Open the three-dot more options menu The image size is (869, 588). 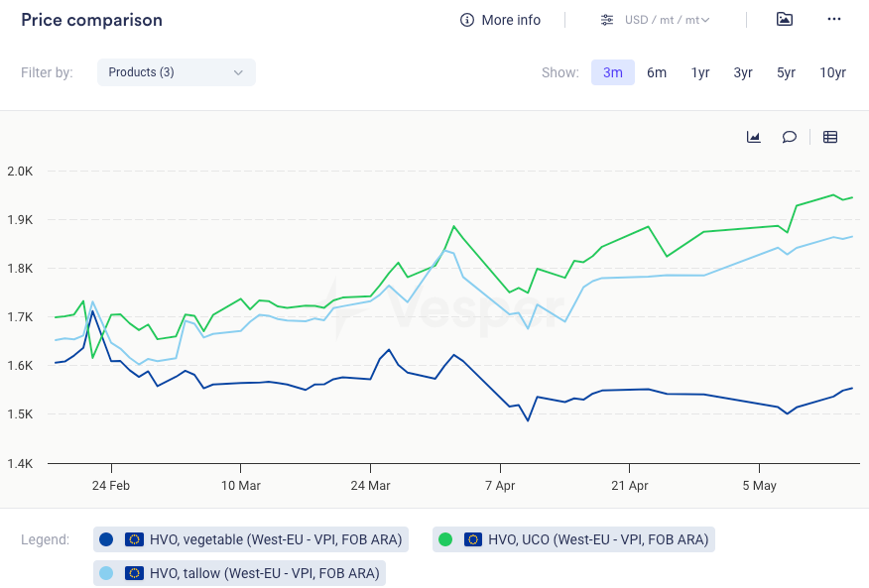(833, 20)
